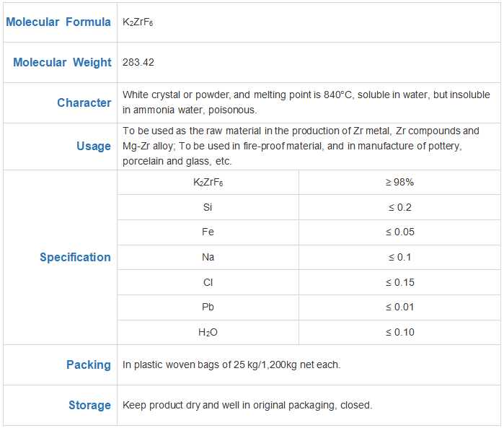Click the ≥ 98% purity value
The image size is (504, 428).
(x=399, y=182)
